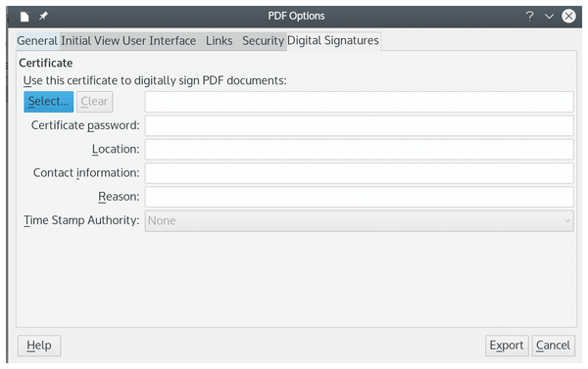Click the down chevron in title bar
Image resolution: width=588 pixels, height=369 pixels.
(x=549, y=17)
